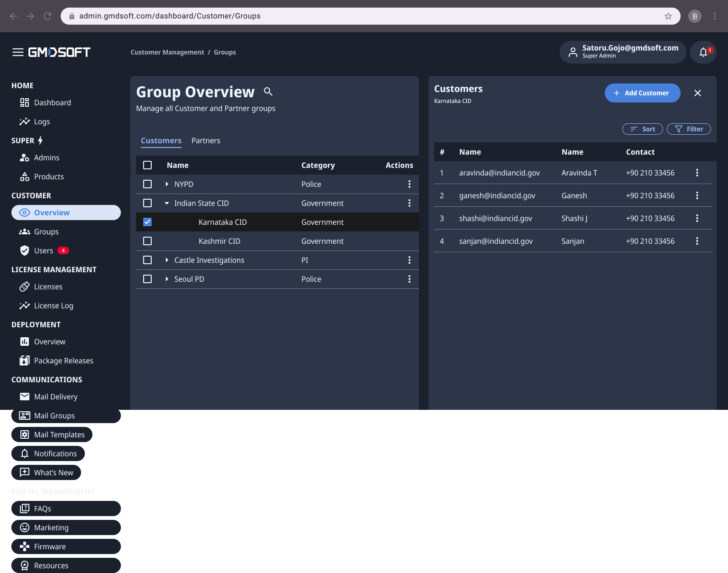Open Mail Delivery in sidebar
Image resolution: width=728 pixels, height=573 pixels.
pyautogui.click(x=66, y=397)
